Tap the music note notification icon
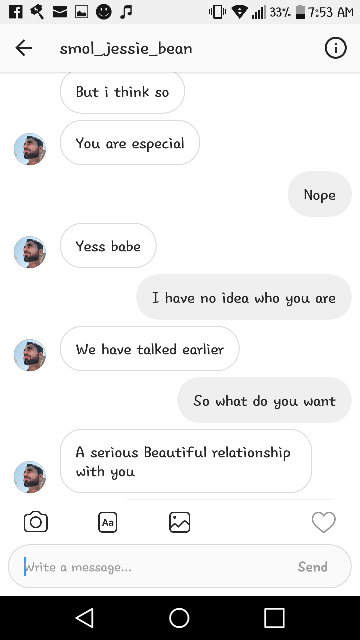The image size is (360, 640). 126,12
